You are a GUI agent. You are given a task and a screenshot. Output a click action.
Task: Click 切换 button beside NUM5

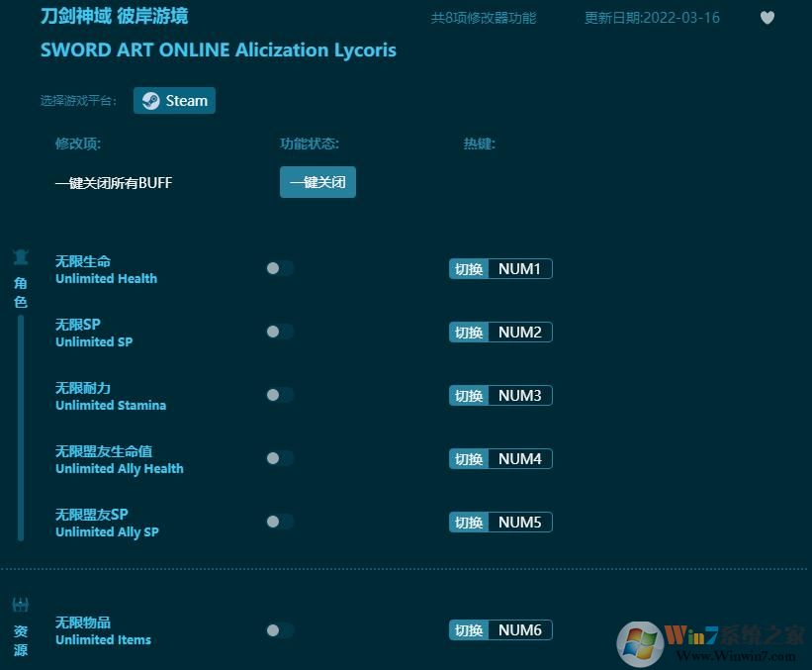click(469, 522)
